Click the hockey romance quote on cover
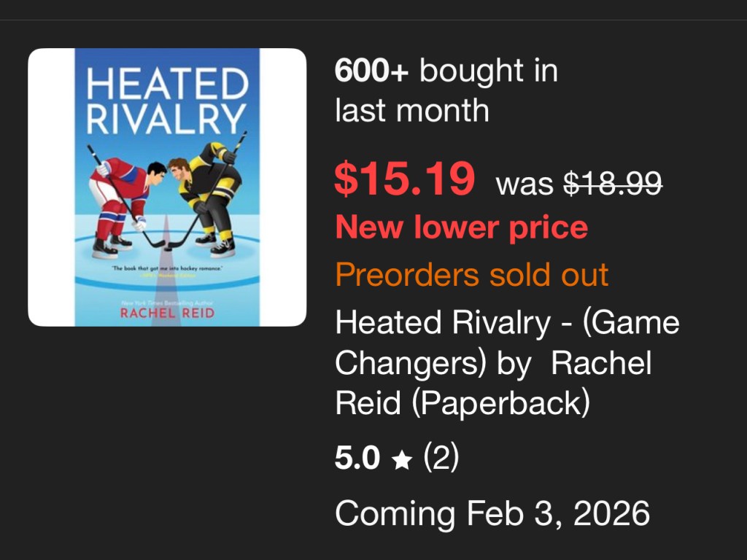 click(167, 270)
